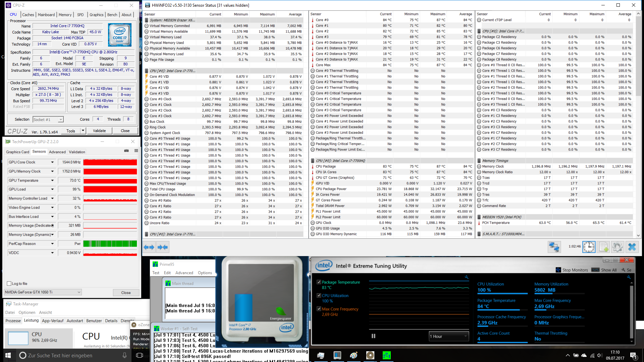Uncheck Package Temperature monitor checkbox
Viewport: 644px width, 362px height.
tap(319, 282)
